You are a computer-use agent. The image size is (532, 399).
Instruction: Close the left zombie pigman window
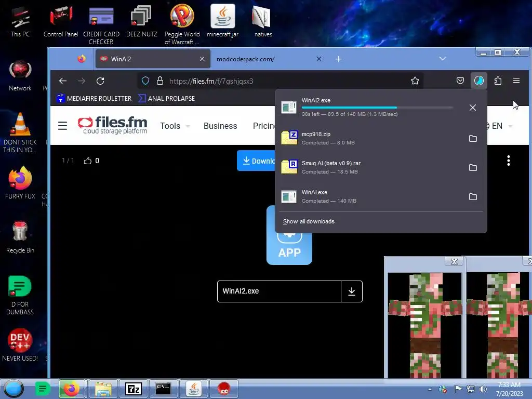(454, 261)
